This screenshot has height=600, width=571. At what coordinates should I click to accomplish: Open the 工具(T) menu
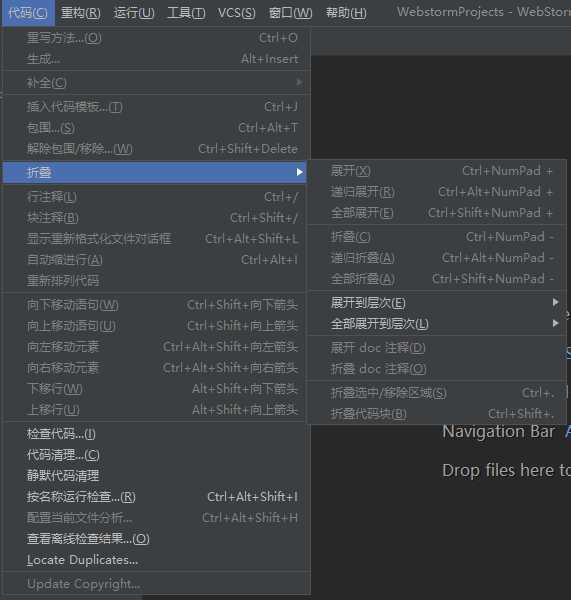pyautogui.click(x=186, y=13)
